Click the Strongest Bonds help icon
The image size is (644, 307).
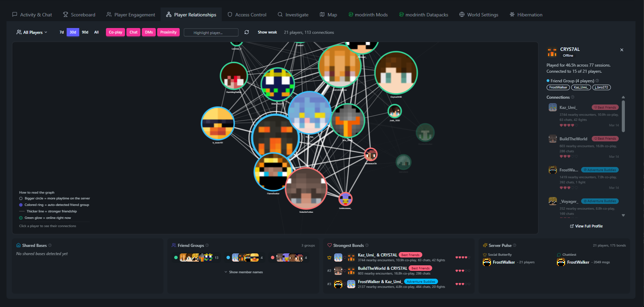pos(367,245)
